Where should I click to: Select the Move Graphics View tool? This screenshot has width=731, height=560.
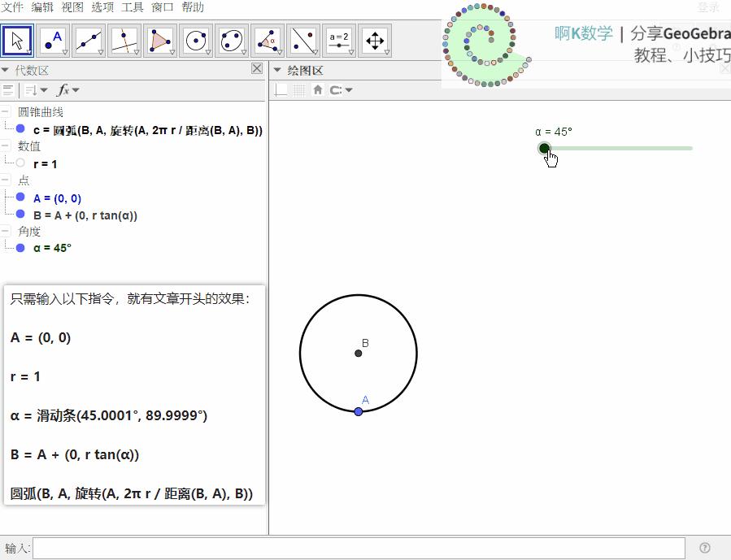click(x=375, y=39)
